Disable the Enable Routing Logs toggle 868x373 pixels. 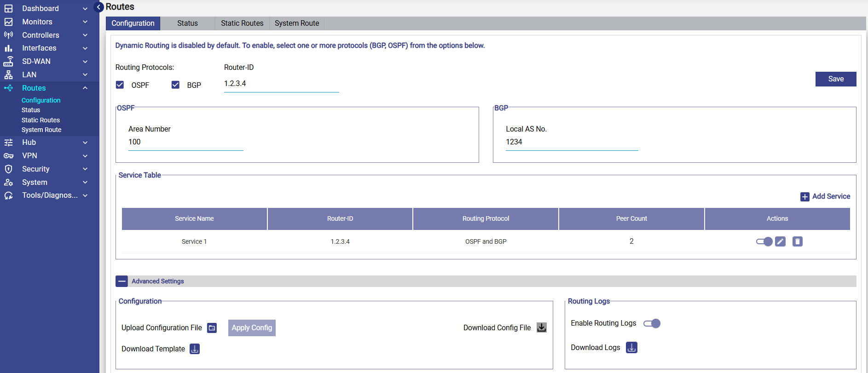pos(652,323)
